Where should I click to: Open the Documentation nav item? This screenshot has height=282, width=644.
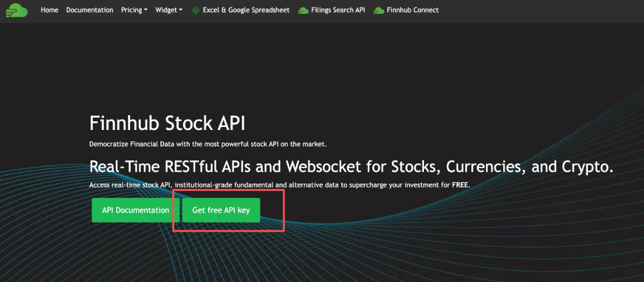pos(89,10)
